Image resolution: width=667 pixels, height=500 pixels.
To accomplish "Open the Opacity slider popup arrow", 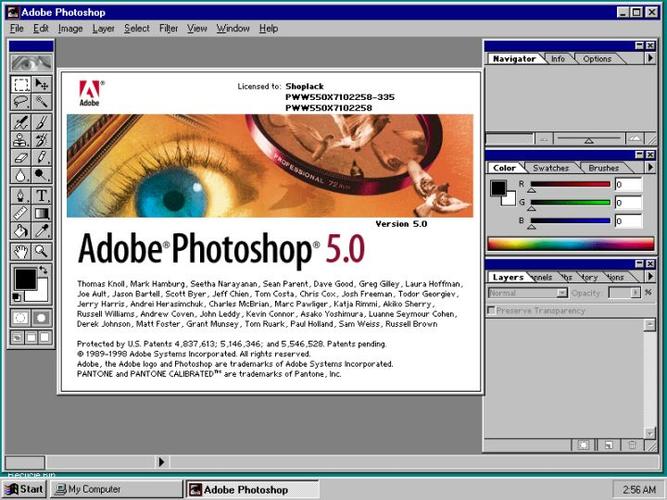I will point(636,293).
